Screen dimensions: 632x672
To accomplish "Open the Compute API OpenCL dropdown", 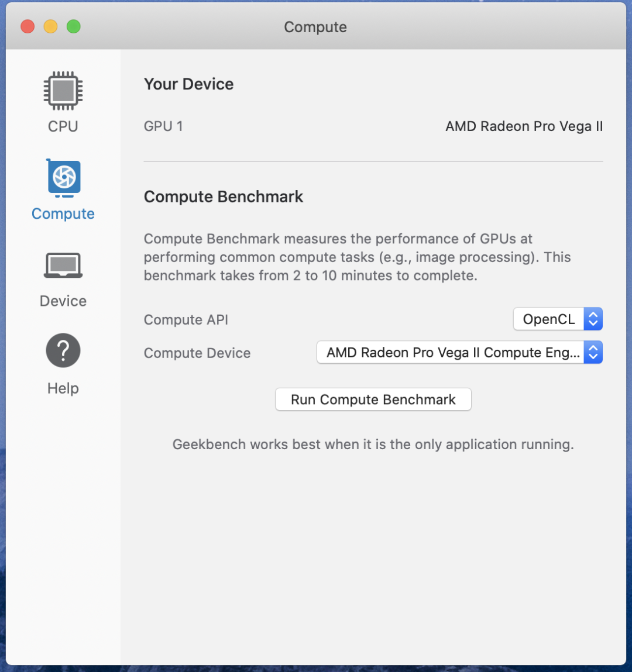I will 558,319.
